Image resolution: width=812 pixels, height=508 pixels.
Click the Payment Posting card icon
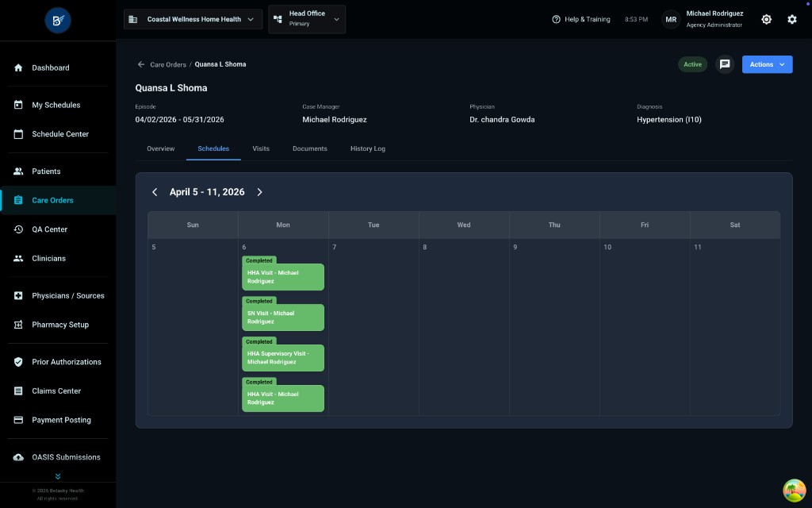(x=18, y=421)
